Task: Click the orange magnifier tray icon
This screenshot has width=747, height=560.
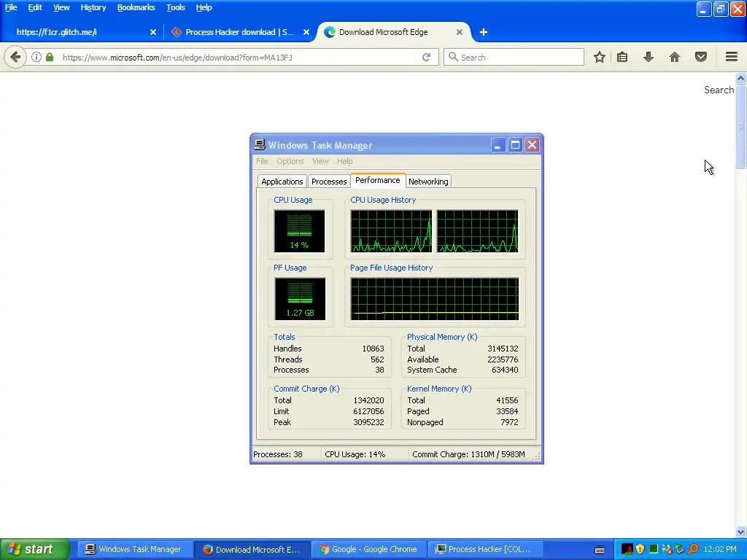Action: click(693, 549)
